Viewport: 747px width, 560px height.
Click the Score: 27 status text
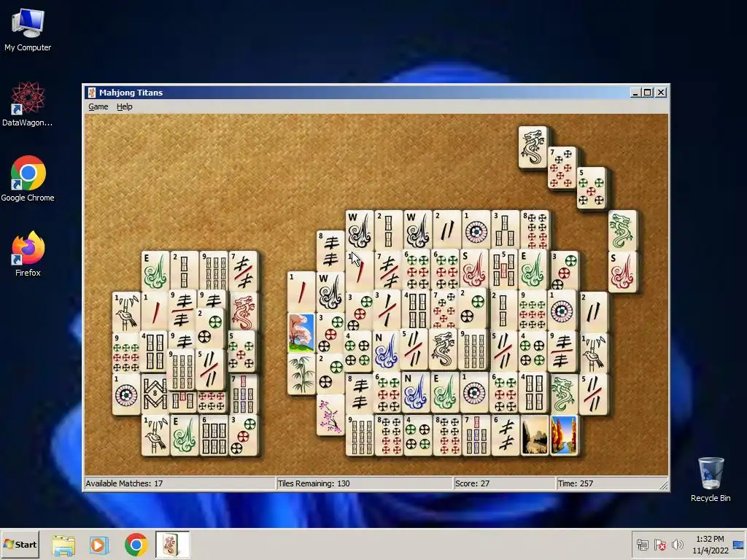pyautogui.click(x=472, y=483)
